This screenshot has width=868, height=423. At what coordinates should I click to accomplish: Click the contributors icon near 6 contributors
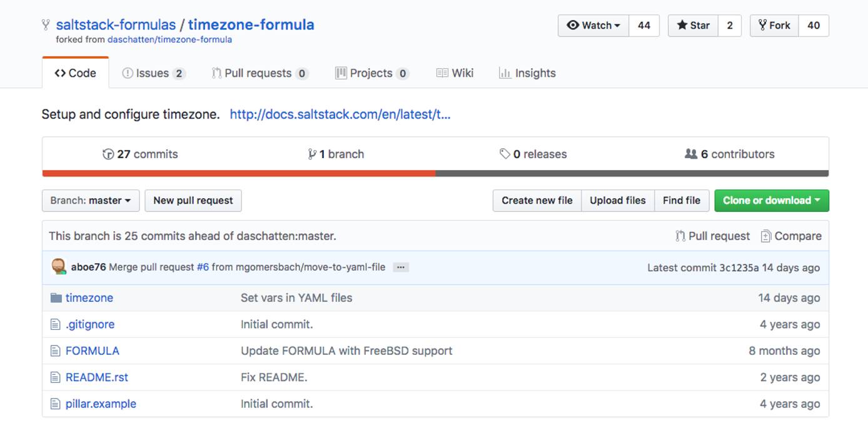pyautogui.click(x=691, y=154)
